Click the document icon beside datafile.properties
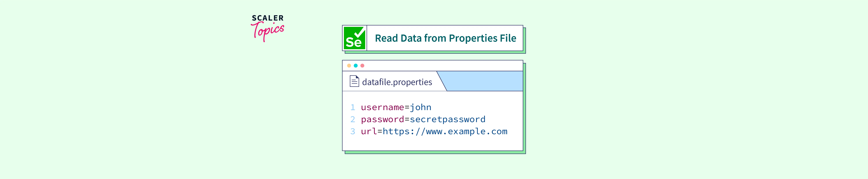This screenshot has width=868, height=179. click(x=354, y=81)
